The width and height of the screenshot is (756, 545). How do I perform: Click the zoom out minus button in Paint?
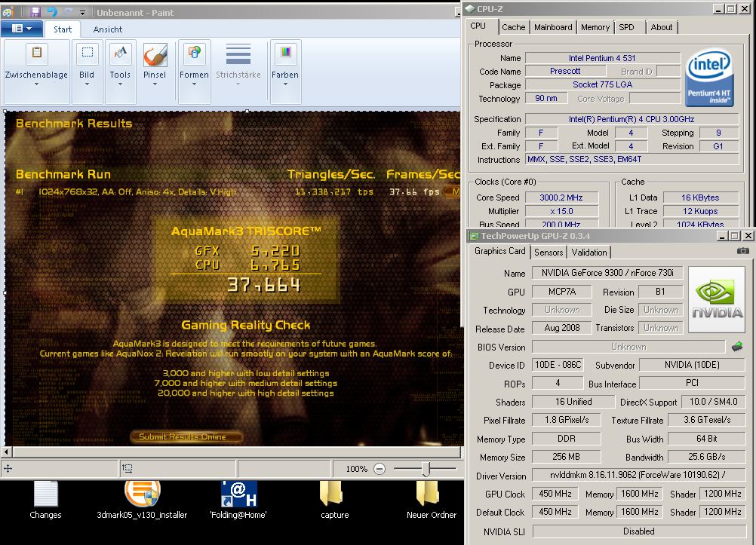pos(380,468)
